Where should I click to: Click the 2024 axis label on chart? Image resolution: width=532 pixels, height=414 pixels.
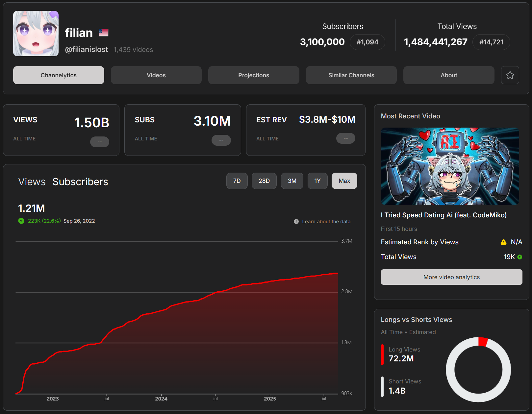point(161,399)
